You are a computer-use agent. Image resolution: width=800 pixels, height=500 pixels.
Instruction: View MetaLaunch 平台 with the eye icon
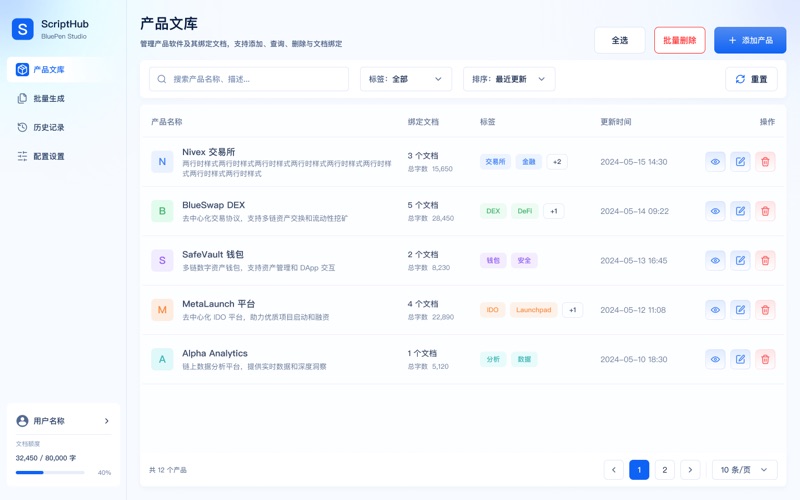pyautogui.click(x=715, y=310)
